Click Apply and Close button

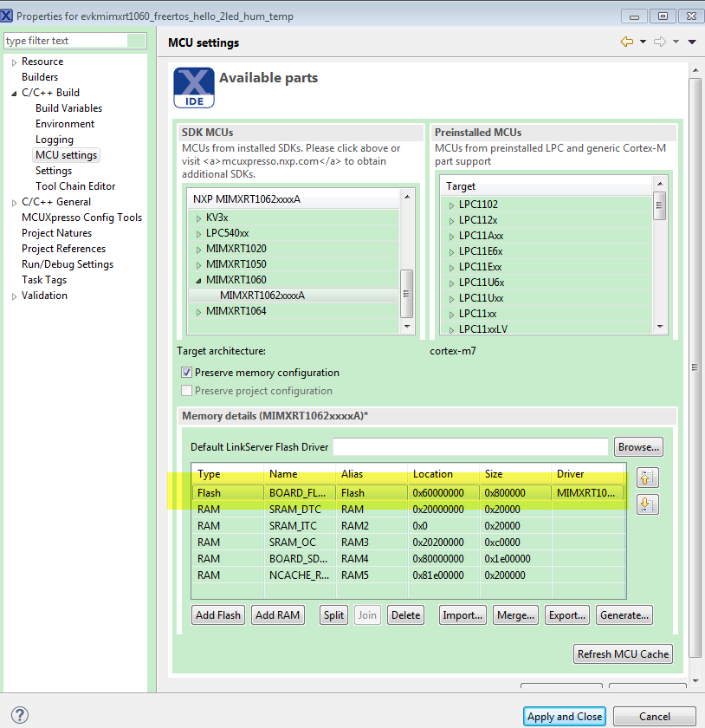coord(565,717)
